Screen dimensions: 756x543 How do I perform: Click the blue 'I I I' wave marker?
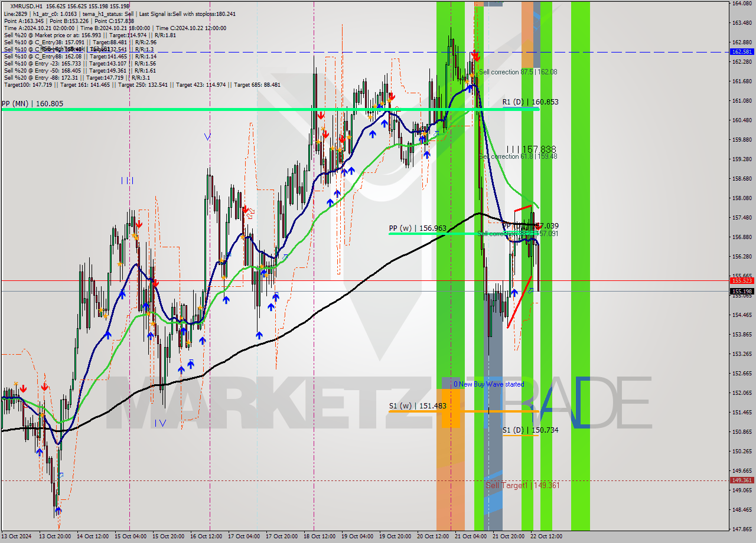coord(127,181)
